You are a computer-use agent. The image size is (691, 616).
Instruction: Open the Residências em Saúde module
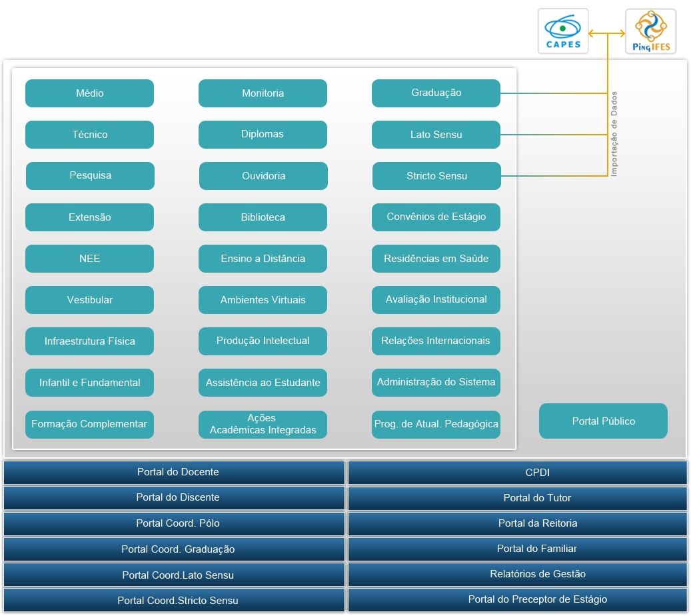tap(436, 259)
